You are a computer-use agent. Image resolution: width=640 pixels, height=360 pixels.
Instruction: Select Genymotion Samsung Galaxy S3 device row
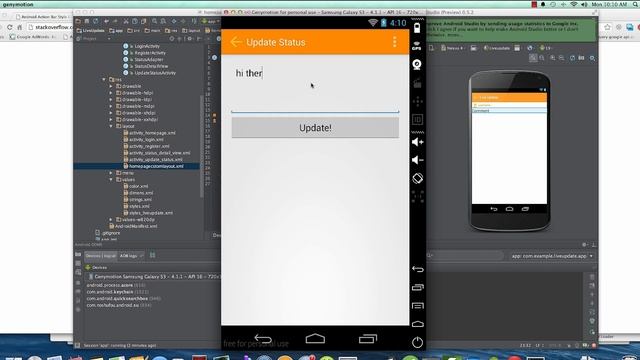(x=154, y=276)
